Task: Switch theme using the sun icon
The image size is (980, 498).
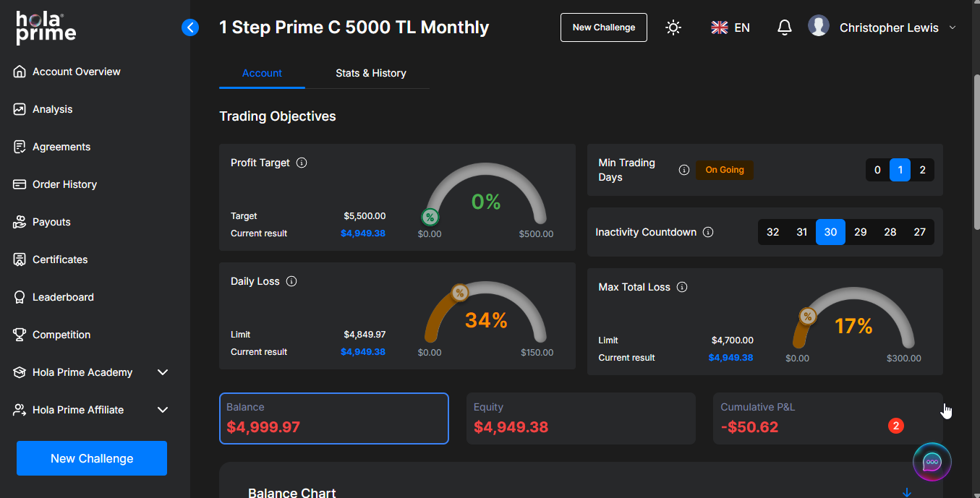Action: point(673,27)
